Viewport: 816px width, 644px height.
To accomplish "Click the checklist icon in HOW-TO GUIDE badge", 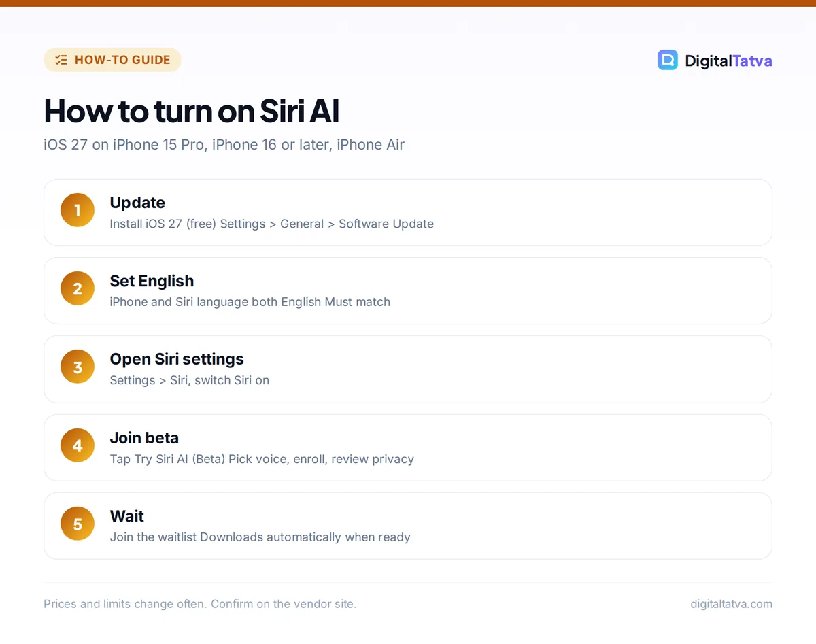I will pos(61,60).
